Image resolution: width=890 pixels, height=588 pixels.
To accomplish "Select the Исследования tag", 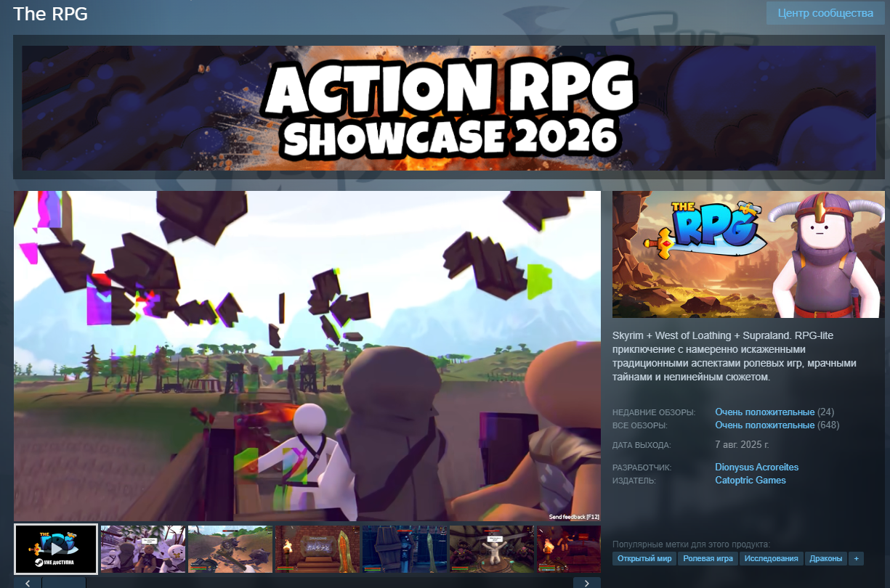I will click(772, 558).
